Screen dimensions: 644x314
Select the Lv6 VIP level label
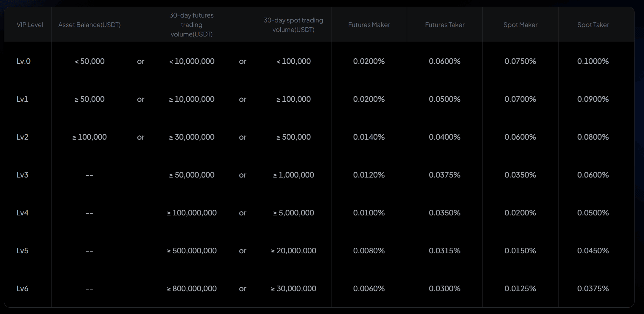tap(22, 289)
